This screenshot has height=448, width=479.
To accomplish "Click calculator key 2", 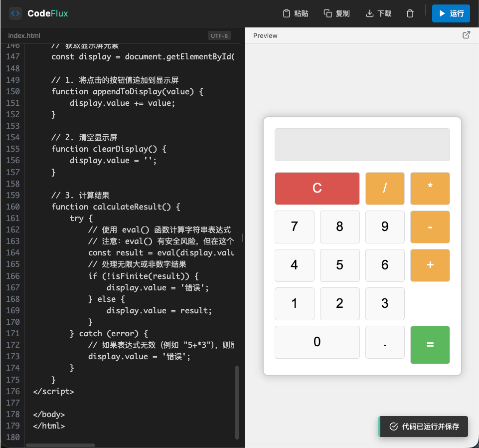I will (x=340, y=304).
